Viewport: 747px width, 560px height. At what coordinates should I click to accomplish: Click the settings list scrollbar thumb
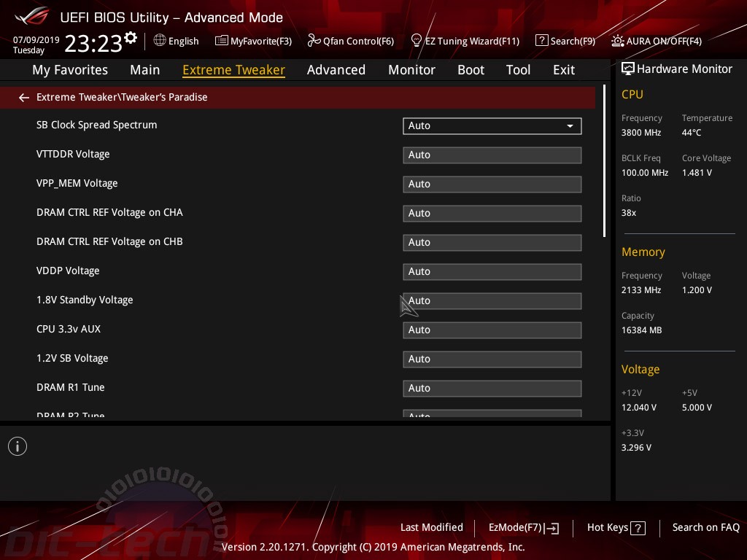(604, 161)
